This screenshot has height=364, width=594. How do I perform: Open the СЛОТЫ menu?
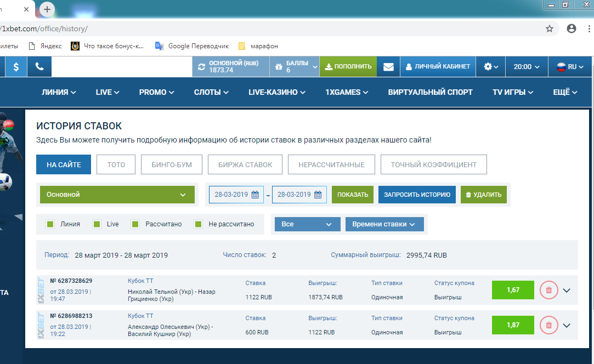point(211,92)
